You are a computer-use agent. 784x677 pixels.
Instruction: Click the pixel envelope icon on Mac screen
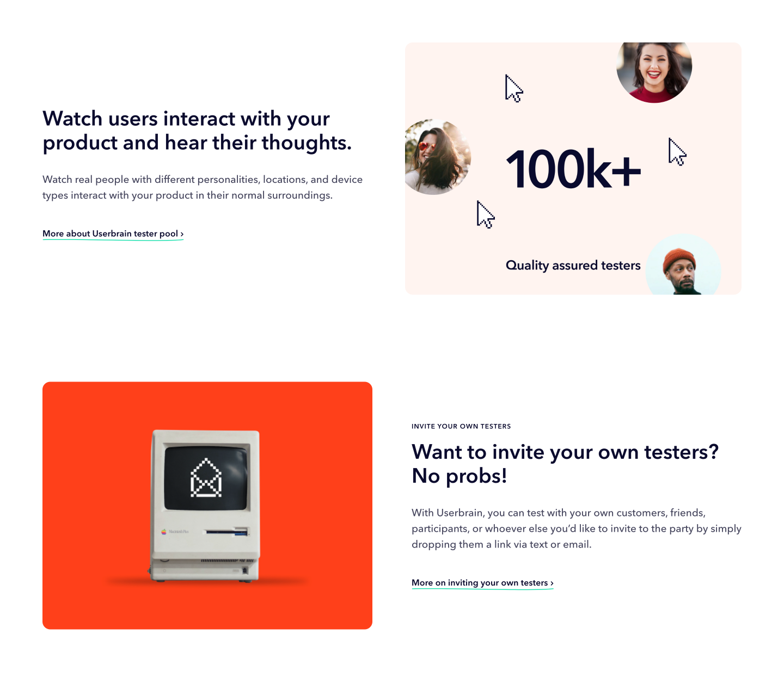click(206, 478)
